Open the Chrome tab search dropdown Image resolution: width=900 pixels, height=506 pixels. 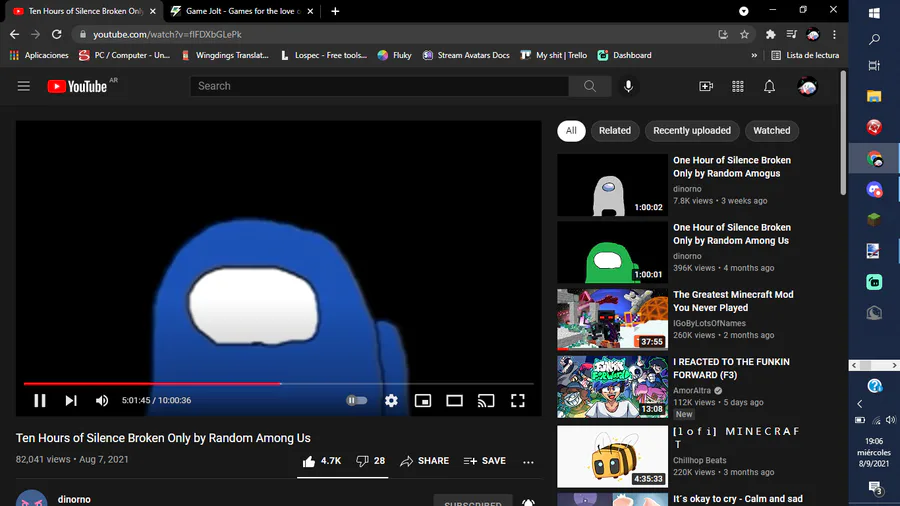click(x=743, y=11)
